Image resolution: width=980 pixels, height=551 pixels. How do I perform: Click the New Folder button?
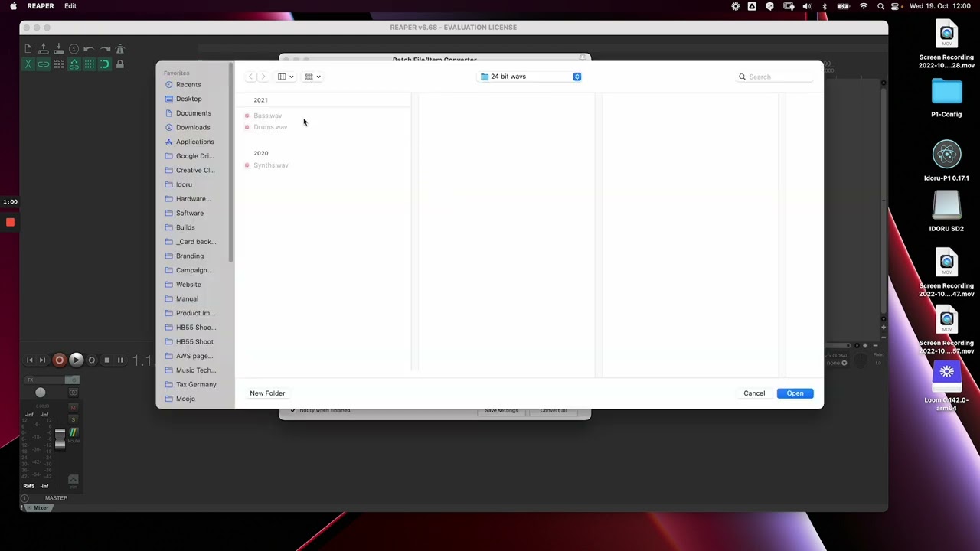(x=267, y=393)
